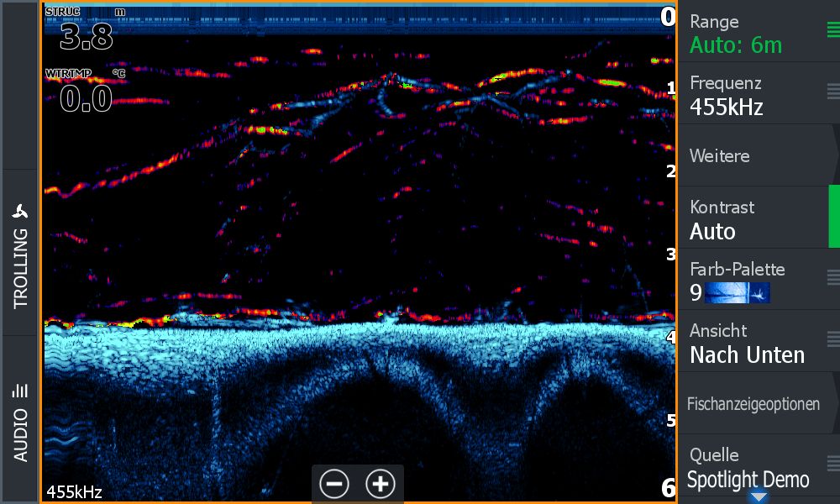Zoom out with the minus button
Screen dimensions: 840x504
[x=334, y=484]
